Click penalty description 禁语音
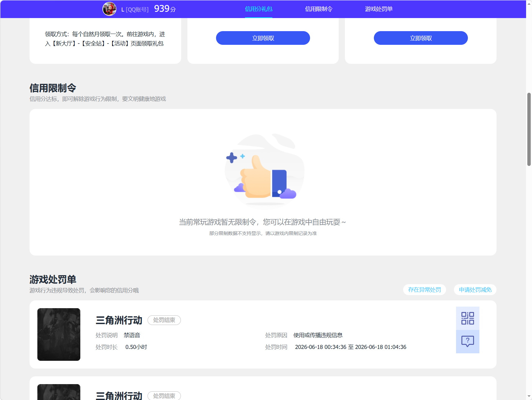This screenshot has width=532, height=400. tap(132, 335)
